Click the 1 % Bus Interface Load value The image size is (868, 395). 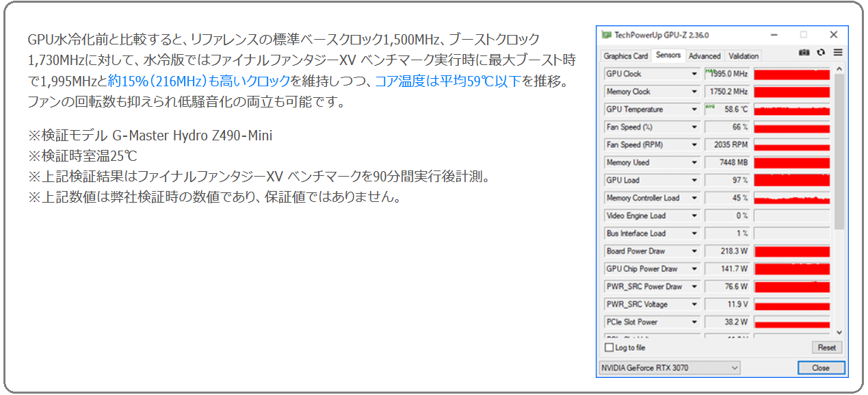(727, 233)
